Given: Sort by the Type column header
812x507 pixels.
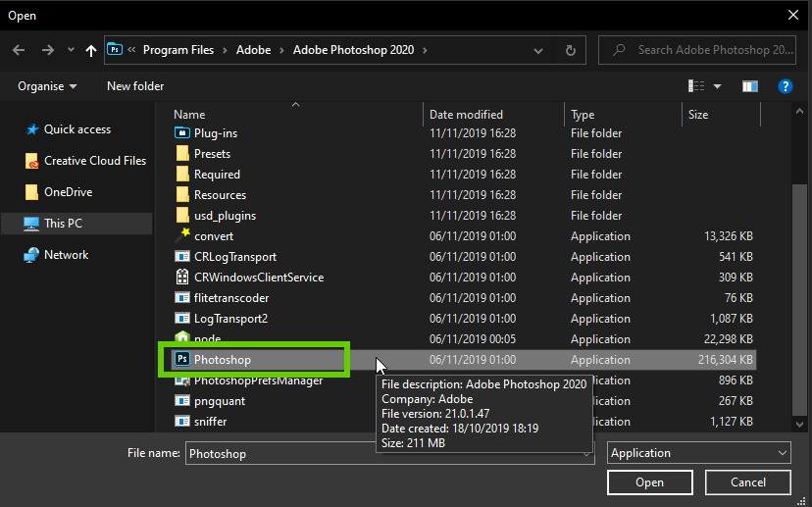Looking at the screenshot, I should pos(583,115).
